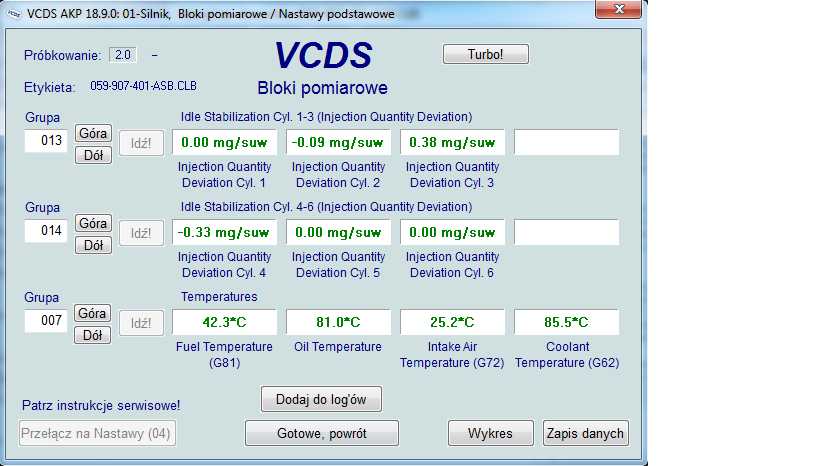Click the Oil Temperature label
819x466 pixels.
338,347
